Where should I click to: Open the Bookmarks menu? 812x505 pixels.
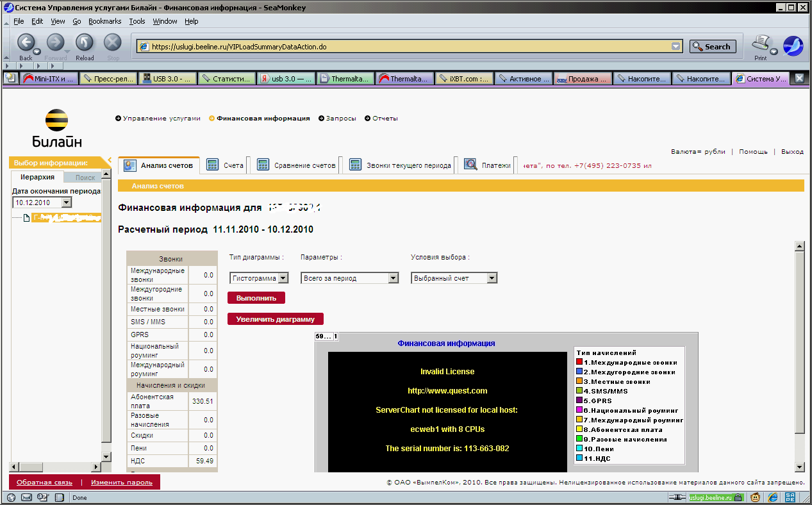pos(104,21)
